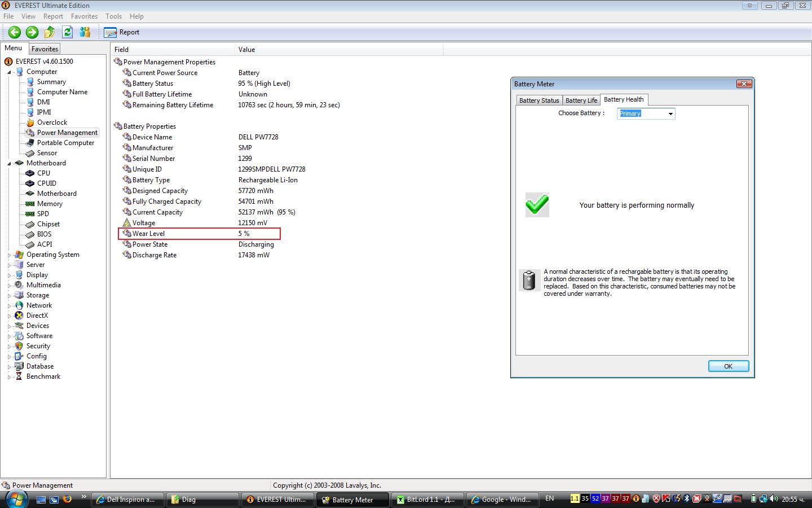The image size is (812, 508).
Task: Click the Value column header
Action: (x=339, y=50)
